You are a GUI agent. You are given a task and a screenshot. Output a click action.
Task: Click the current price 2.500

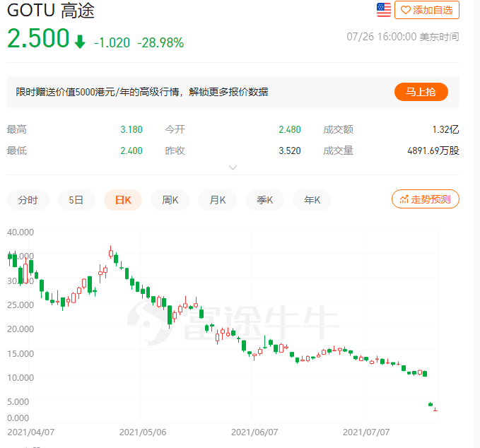click(38, 38)
